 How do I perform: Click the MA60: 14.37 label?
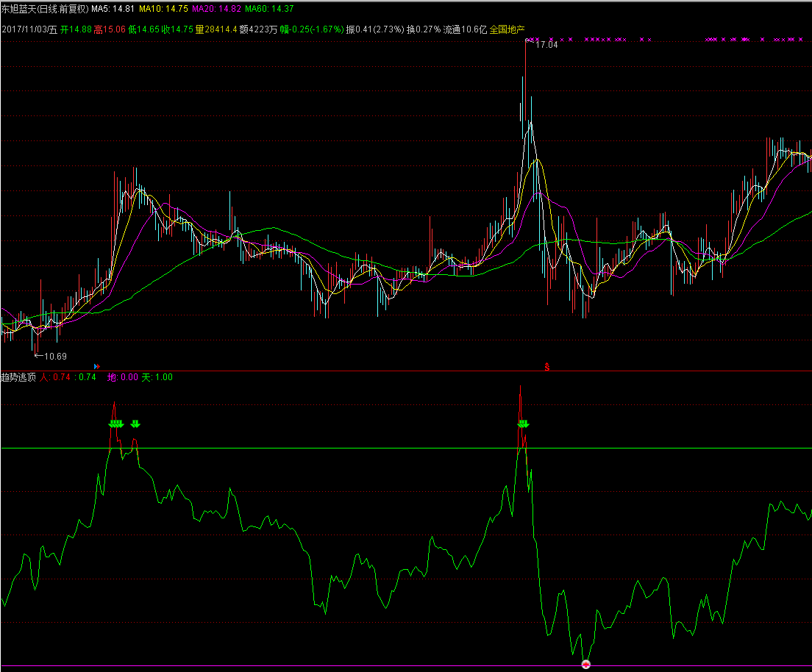(269, 9)
